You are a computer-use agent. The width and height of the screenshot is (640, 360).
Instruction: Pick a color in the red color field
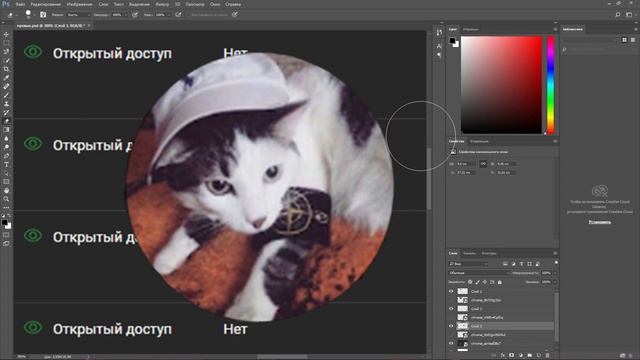point(501,85)
